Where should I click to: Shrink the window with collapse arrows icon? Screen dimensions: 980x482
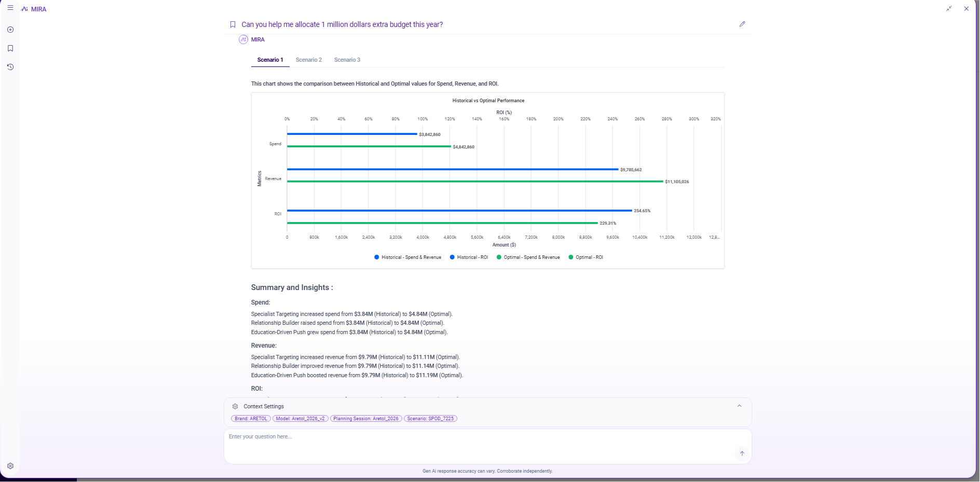pos(948,8)
